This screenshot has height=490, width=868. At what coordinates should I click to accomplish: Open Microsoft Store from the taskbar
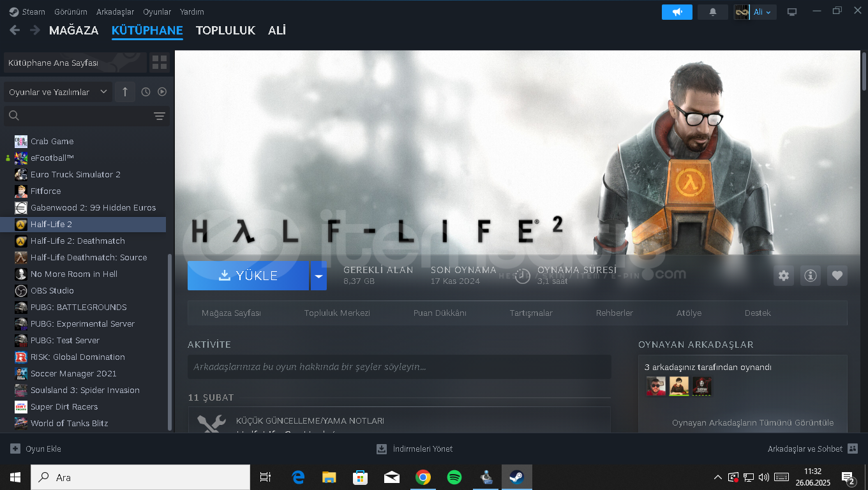(361, 477)
